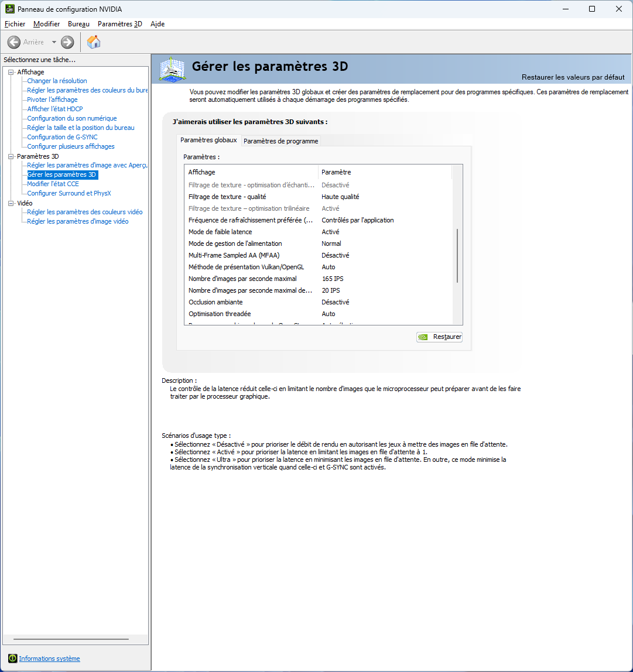Image resolution: width=633 pixels, height=672 pixels.
Task: Open Modifier l'état CCE
Action: click(x=53, y=184)
